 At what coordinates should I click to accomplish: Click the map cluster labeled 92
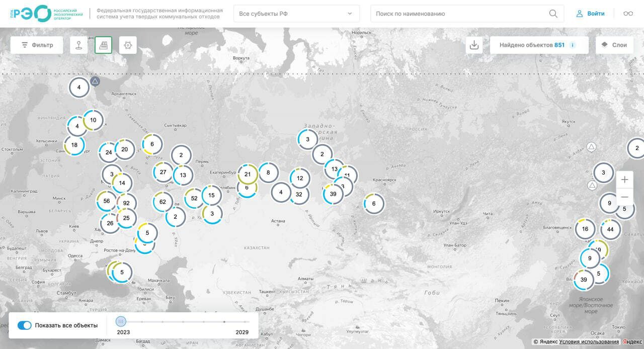pos(126,204)
